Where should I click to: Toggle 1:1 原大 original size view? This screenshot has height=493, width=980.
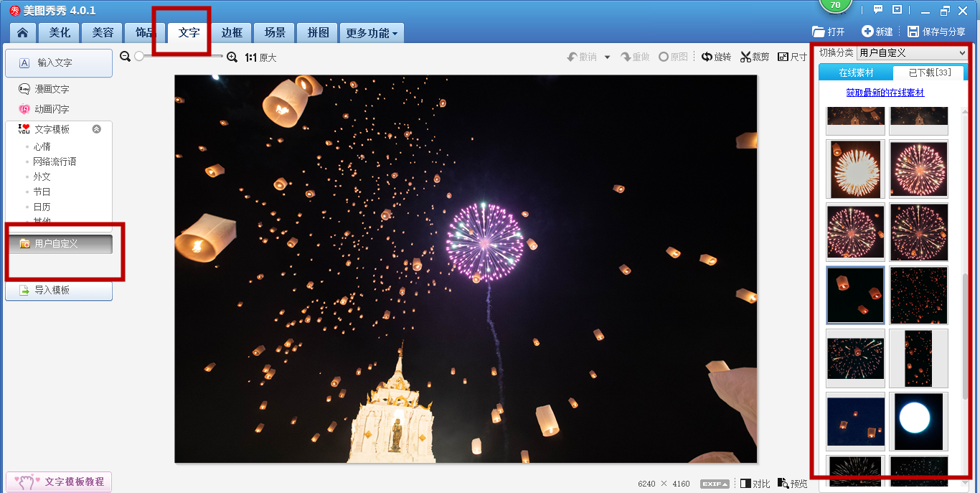[260, 57]
